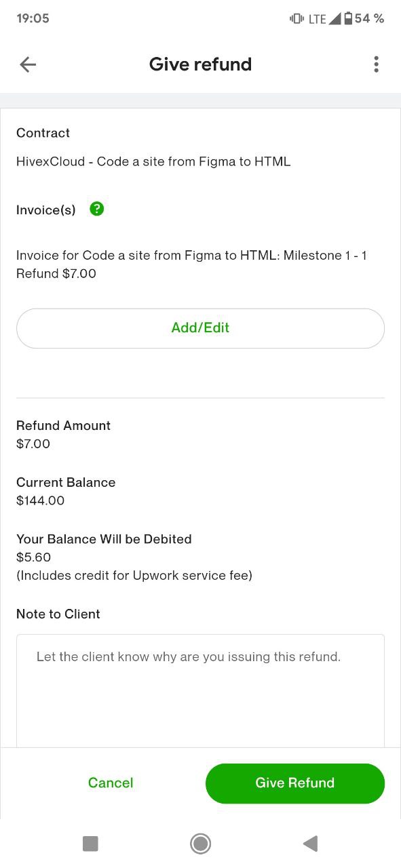Image resolution: width=401 pixels, height=868 pixels.
Task: Select the HivexCloud contract name text
Action: pos(153,161)
